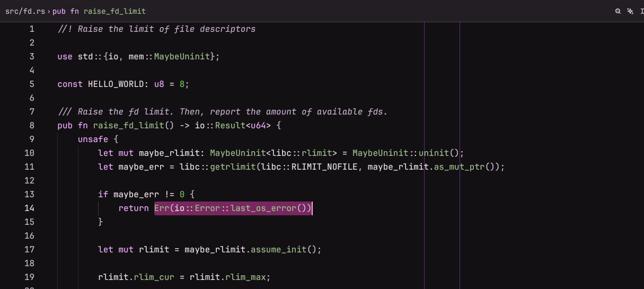
Task: Click the 'HELLO_WORLD' constant name
Action: [116, 84]
